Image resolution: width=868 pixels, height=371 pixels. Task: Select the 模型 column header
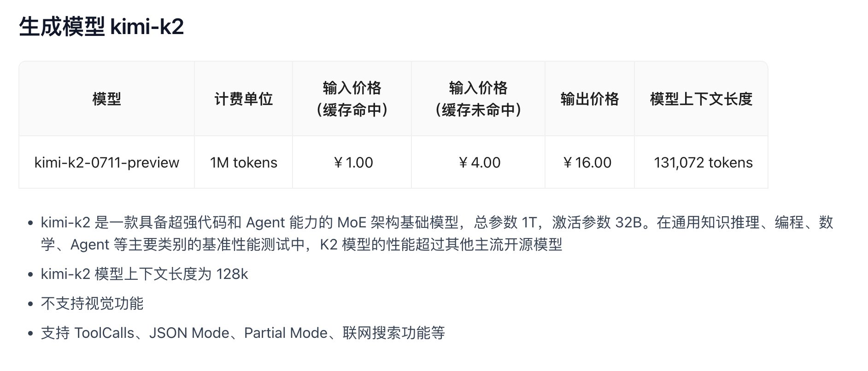(106, 99)
